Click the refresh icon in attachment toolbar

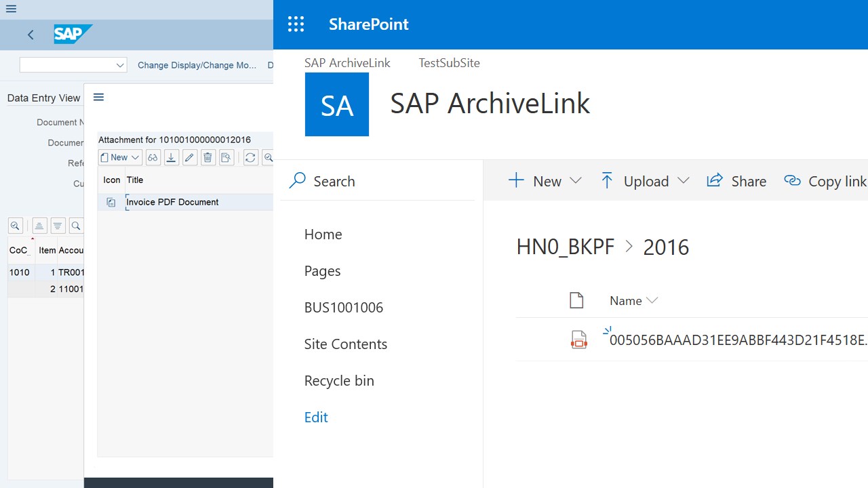tap(250, 157)
